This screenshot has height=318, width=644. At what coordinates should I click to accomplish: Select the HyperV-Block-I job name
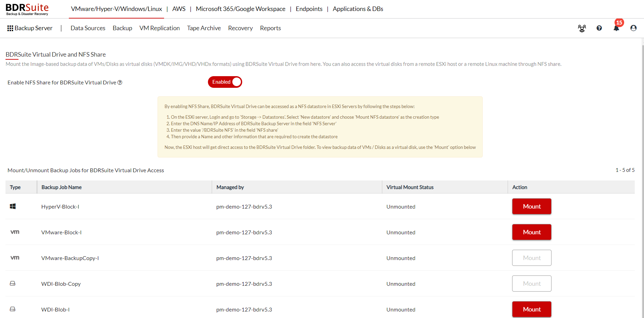[60, 207]
